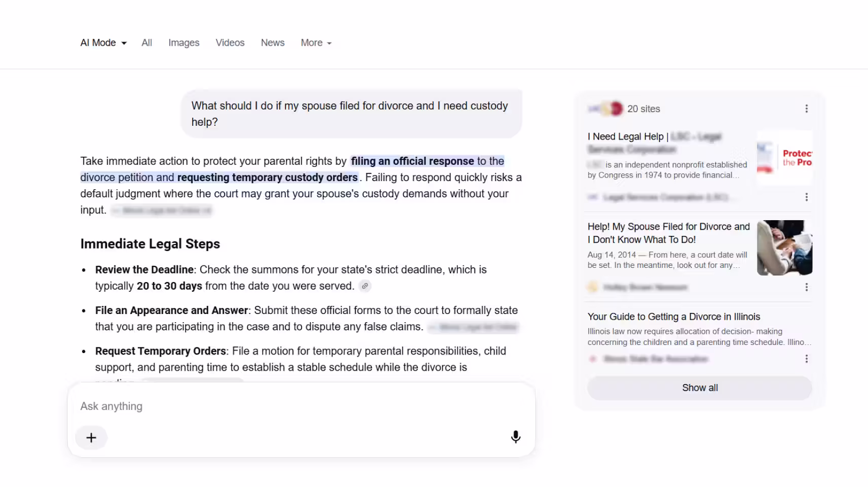
Task: Click the source chip after 'false claims.'
Action: tap(473, 327)
